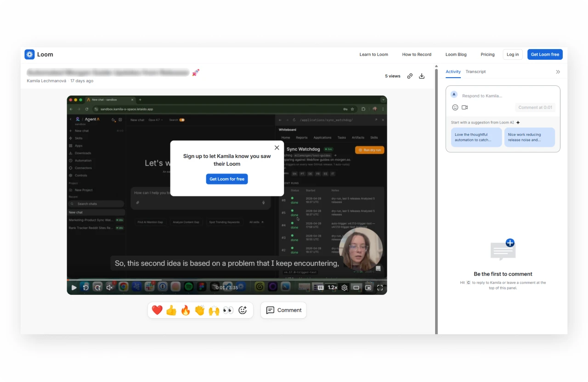This screenshot has height=382, width=588.
Task: Enter fullscreen video mode
Action: (x=380, y=287)
